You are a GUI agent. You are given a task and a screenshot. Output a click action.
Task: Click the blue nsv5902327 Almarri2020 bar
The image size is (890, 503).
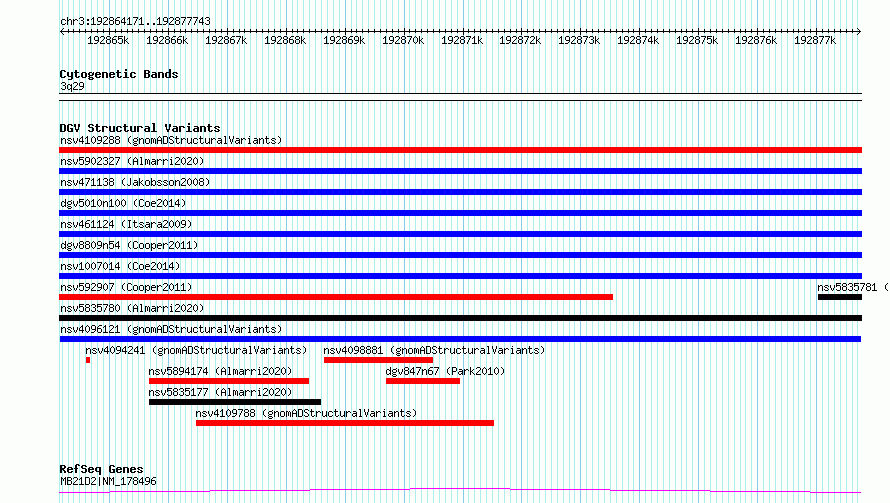(460, 171)
